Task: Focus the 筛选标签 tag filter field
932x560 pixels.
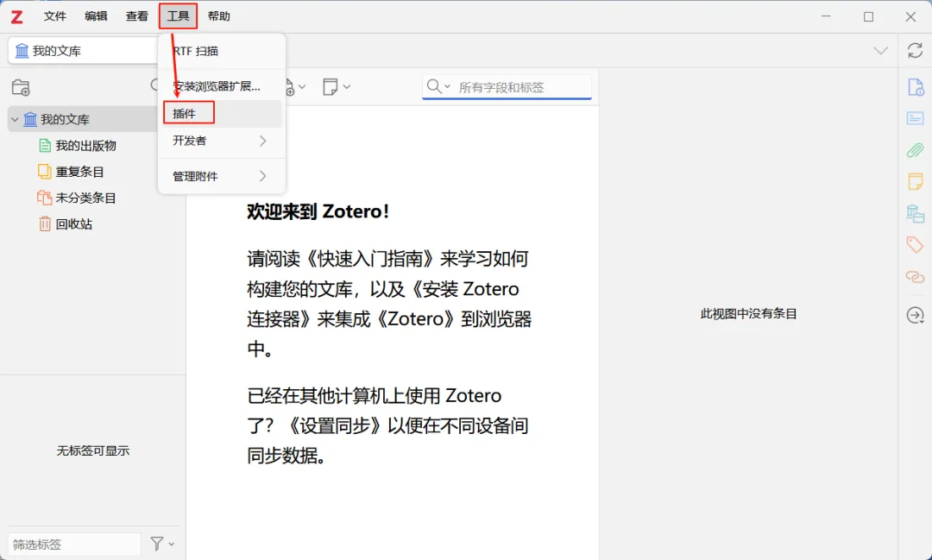Action: (74, 544)
